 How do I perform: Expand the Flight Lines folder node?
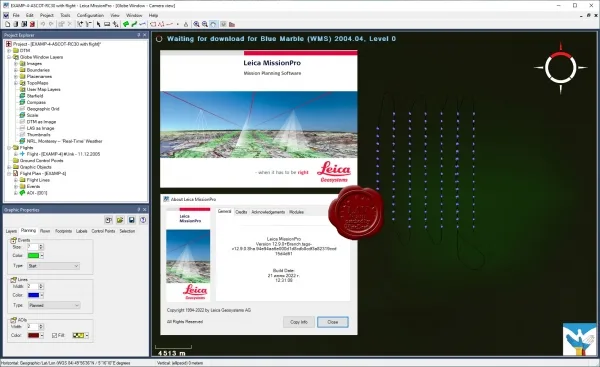click(16, 180)
